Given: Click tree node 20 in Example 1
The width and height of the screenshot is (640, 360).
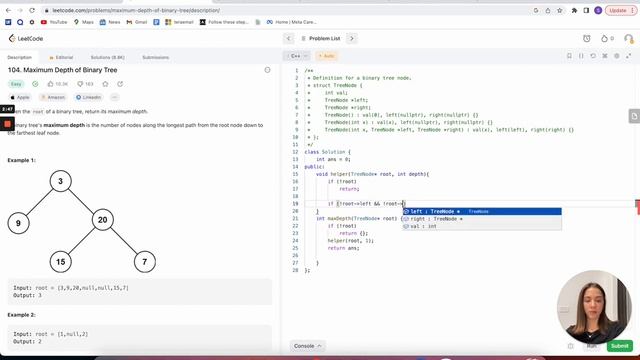Looking at the screenshot, I should 102,220.
